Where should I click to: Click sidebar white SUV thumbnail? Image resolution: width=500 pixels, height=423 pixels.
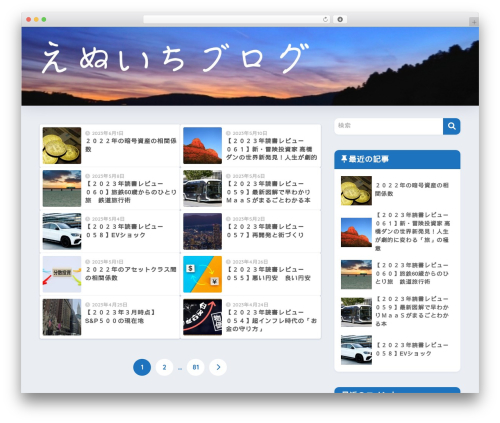pos(356,350)
